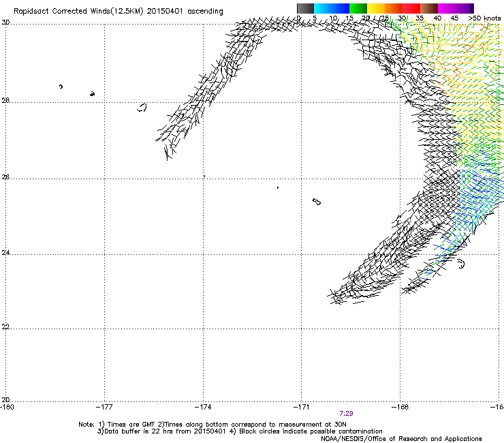Click the "-177" longitude axis label
The height and width of the screenshot is (443, 504).
click(104, 407)
